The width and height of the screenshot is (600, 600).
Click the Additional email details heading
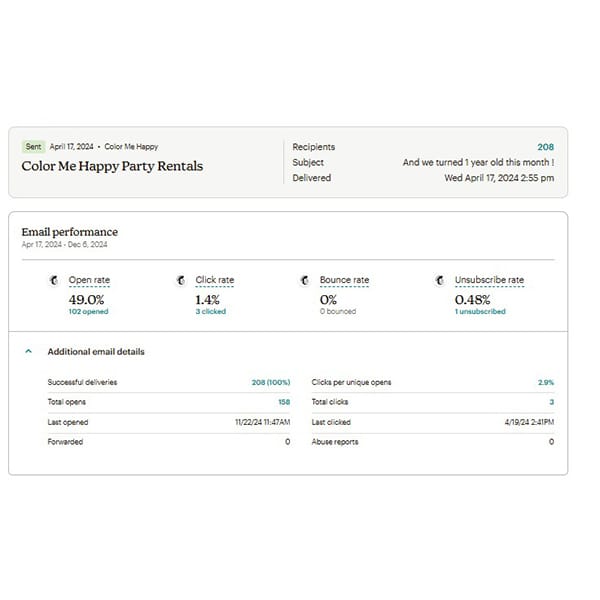(96, 352)
